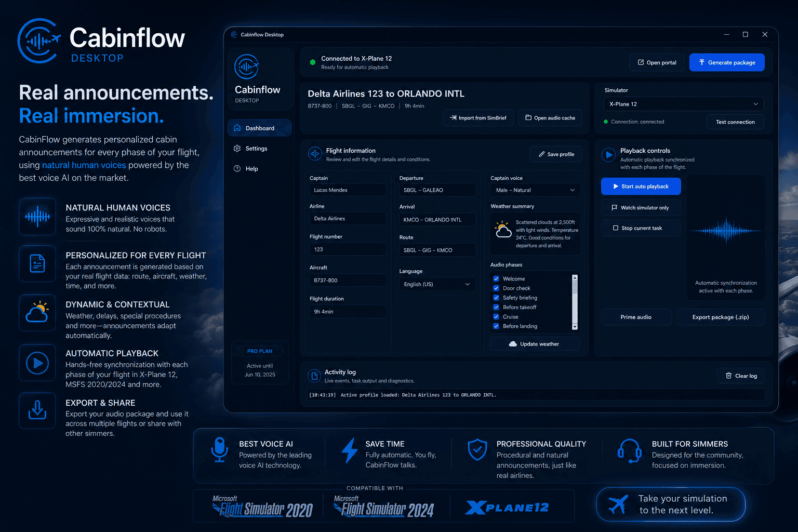Click the Test connection button
The image size is (798, 532).
[x=735, y=122]
